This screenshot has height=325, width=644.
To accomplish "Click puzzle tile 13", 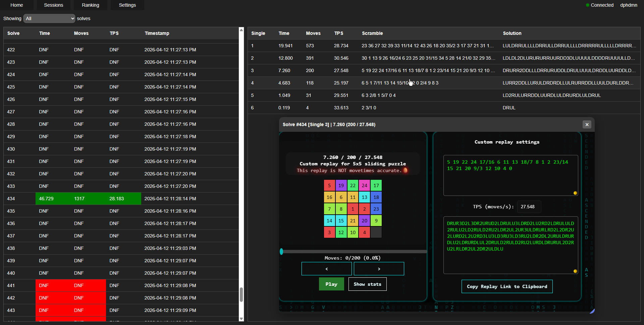I will click(x=365, y=197).
